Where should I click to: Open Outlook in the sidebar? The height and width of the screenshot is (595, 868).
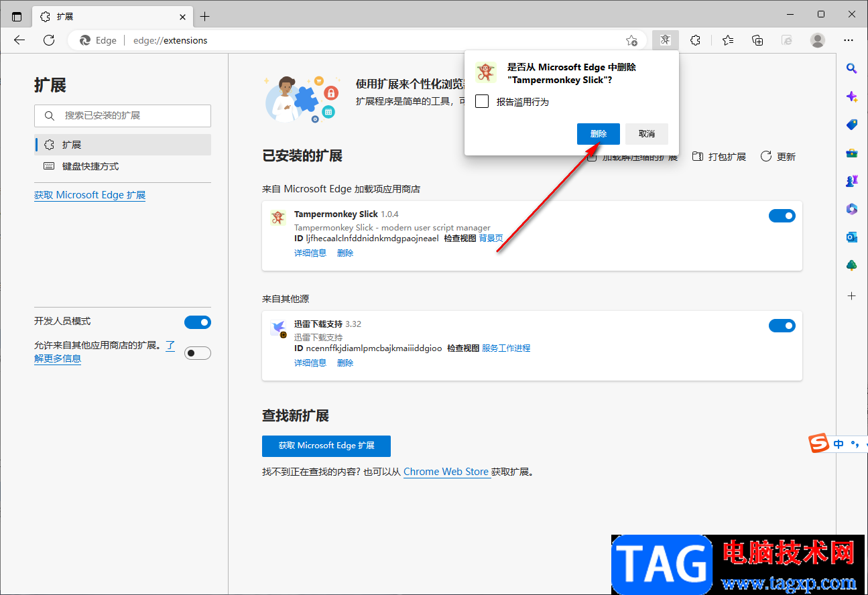[x=852, y=237]
